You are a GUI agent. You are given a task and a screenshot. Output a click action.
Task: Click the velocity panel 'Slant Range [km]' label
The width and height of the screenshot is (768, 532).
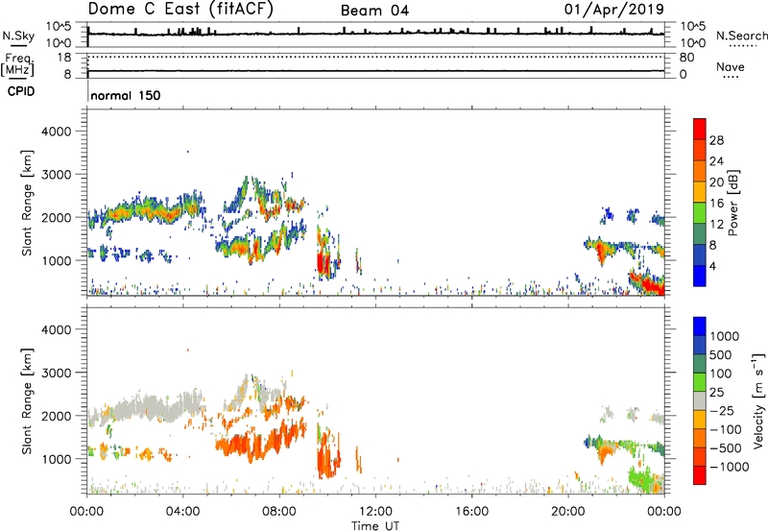(x=27, y=401)
